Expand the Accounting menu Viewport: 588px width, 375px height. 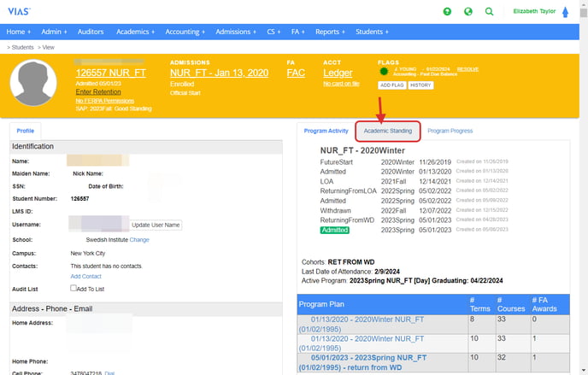185,32
